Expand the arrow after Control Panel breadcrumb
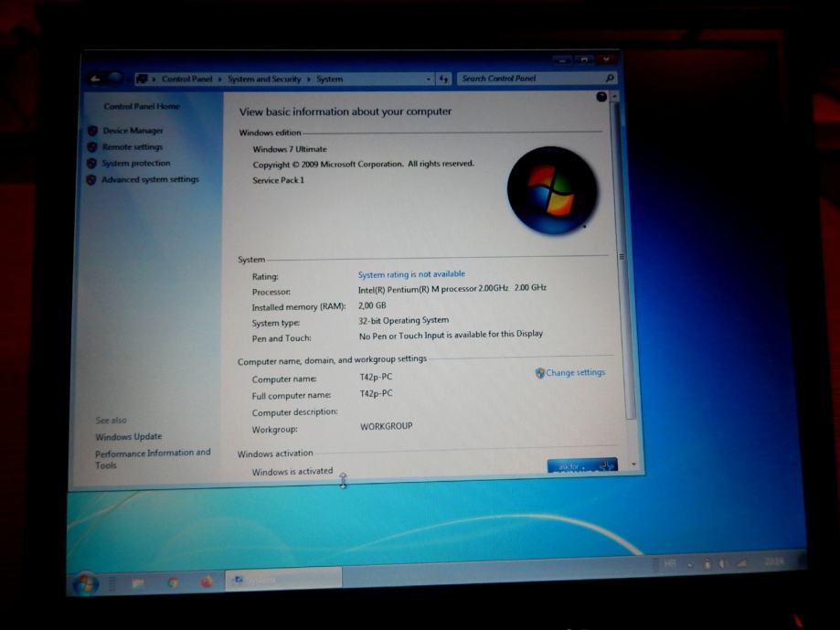Viewport: 840px width, 630px height. (219, 80)
